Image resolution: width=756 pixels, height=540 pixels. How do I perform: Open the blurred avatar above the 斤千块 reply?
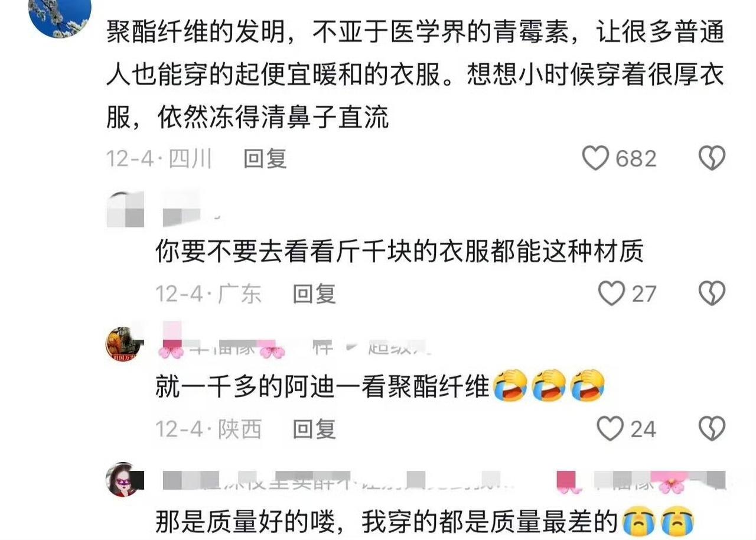[x=125, y=210]
